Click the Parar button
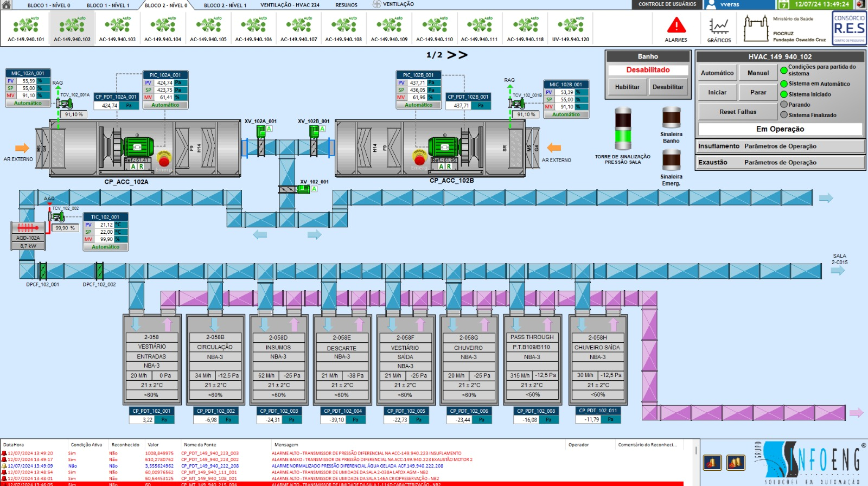This screenshot has width=868, height=486. (x=758, y=92)
